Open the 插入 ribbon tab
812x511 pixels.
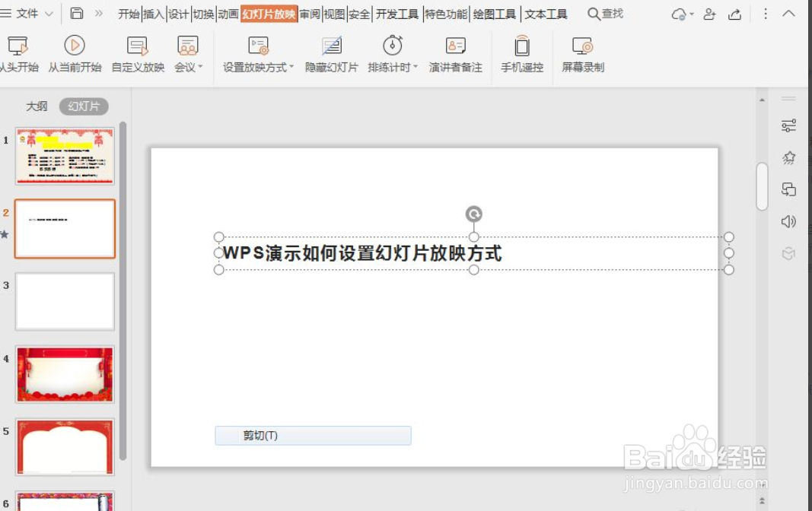tap(153, 14)
